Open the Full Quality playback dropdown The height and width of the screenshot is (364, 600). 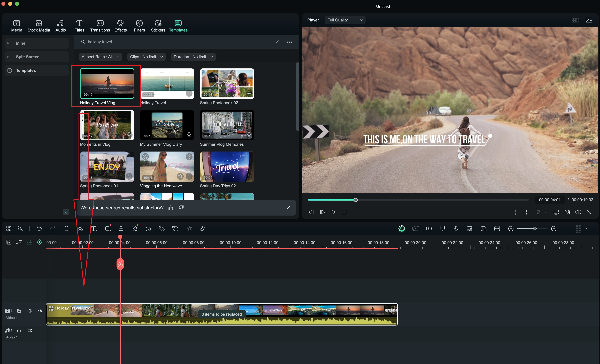click(345, 20)
